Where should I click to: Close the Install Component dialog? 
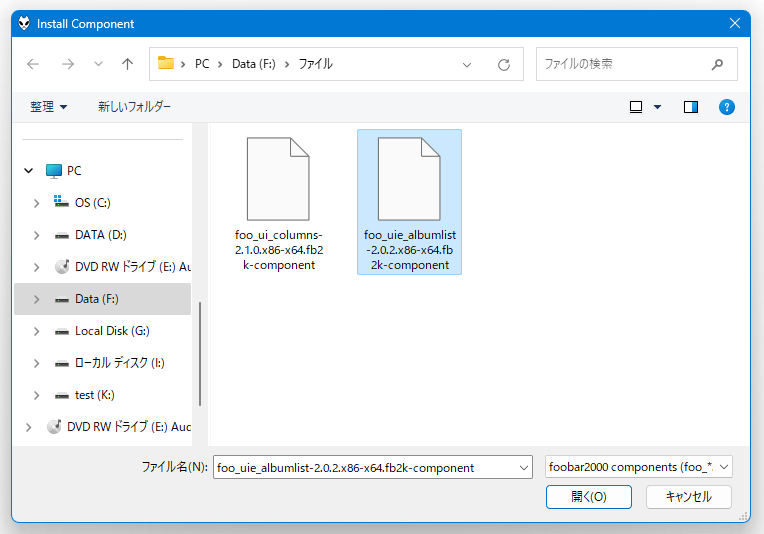[x=735, y=23]
